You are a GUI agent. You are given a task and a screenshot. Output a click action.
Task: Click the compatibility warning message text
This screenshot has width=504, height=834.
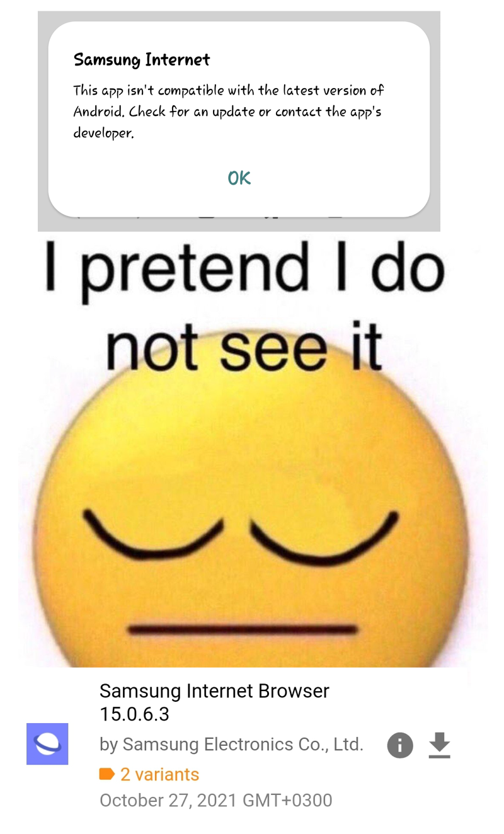tap(228, 111)
